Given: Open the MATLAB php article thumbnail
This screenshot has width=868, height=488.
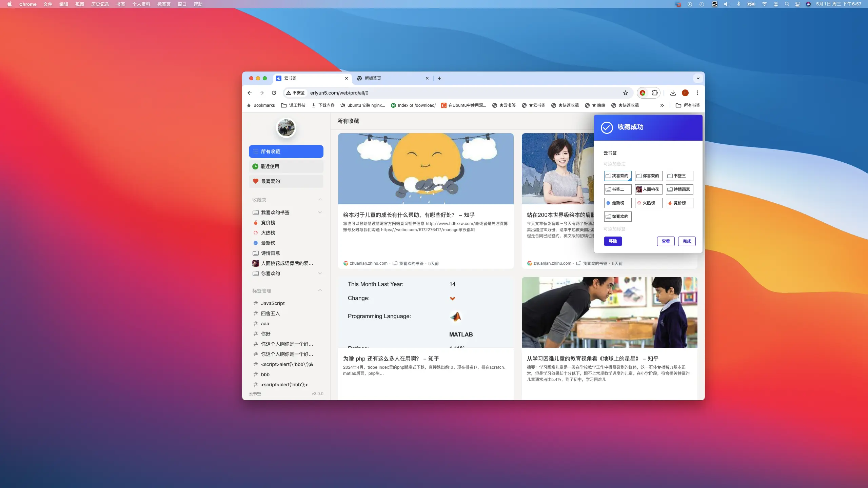Looking at the screenshot, I should click(426, 312).
